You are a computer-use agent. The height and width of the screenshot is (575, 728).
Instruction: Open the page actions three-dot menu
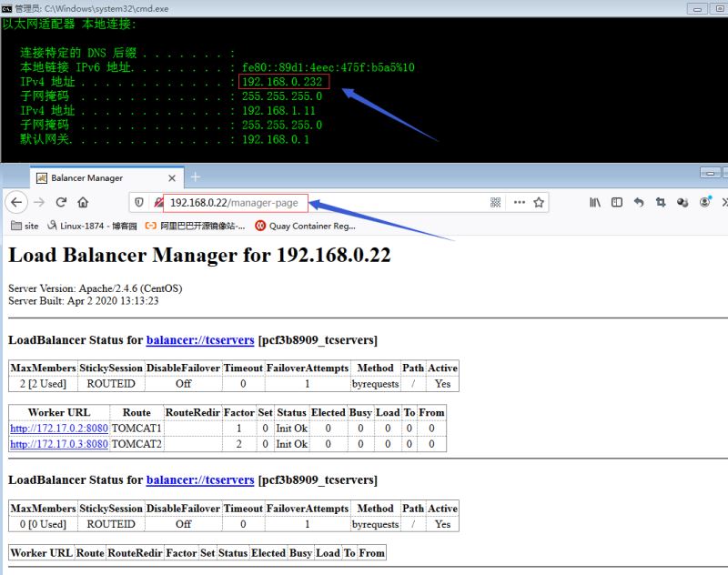520,202
